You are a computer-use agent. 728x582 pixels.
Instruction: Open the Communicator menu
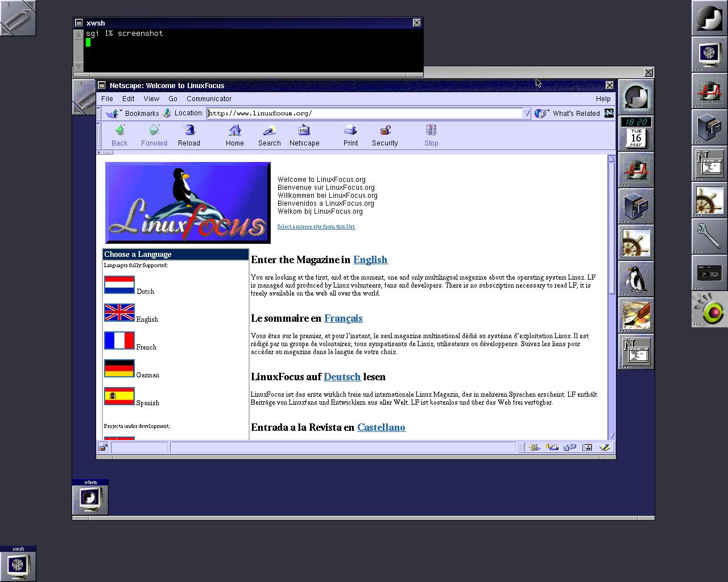point(209,99)
